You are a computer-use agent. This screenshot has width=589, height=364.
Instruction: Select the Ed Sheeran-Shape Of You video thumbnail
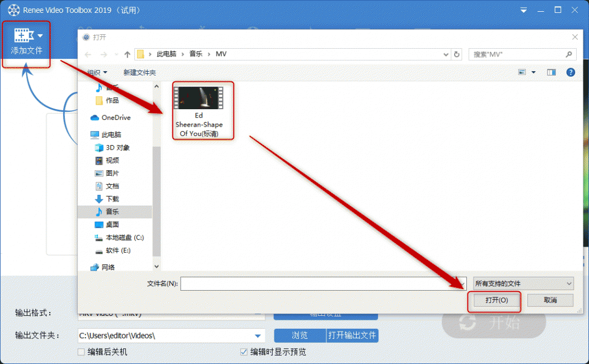coord(199,97)
